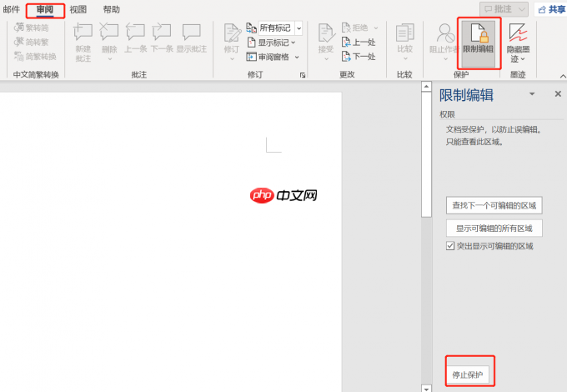
Task: Click the 修订 track changes icon
Action: (x=232, y=33)
